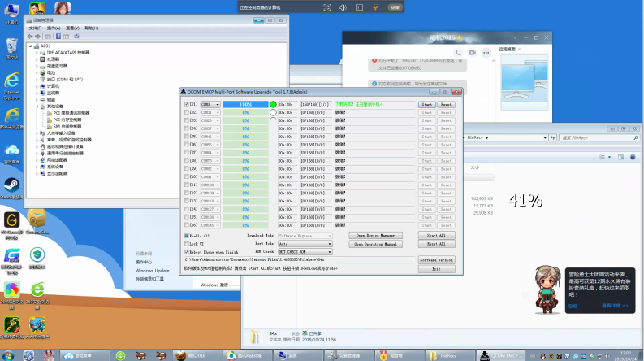Screen dimensions: 644x361
Task: Click the Reset All button
Action: click(x=436, y=244)
